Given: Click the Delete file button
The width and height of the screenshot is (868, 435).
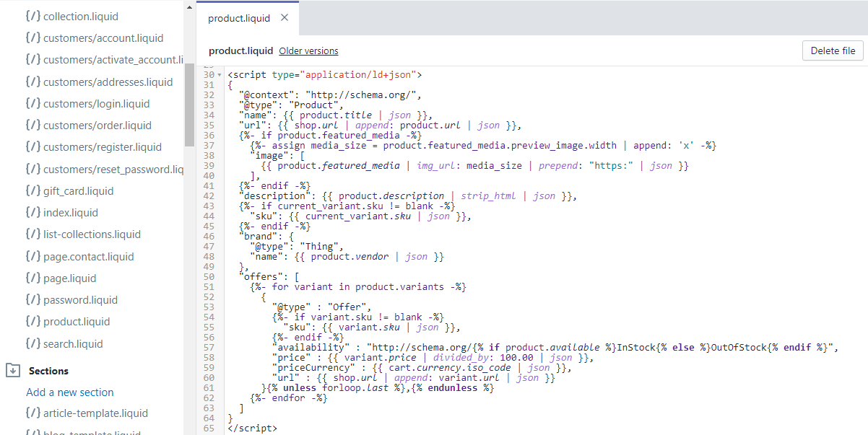Looking at the screenshot, I should pos(832,50).
